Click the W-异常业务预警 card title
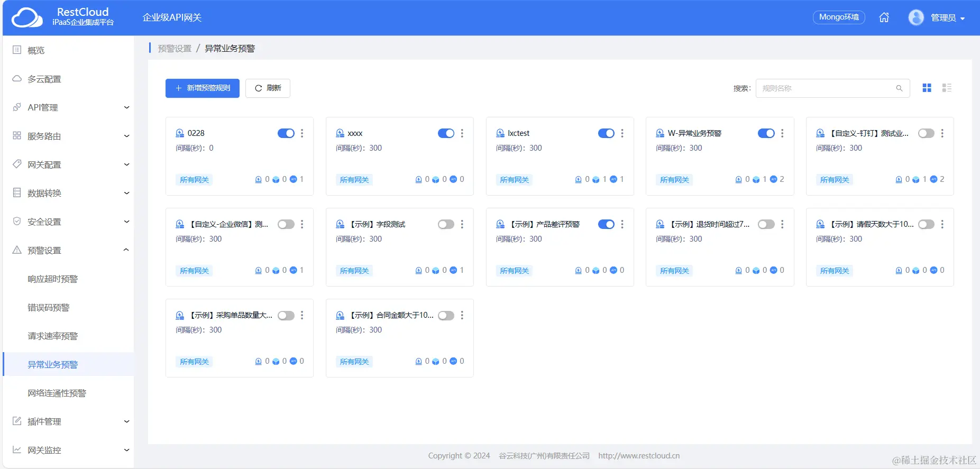Screen dimensions: 980x469 [x=694, y=133]
